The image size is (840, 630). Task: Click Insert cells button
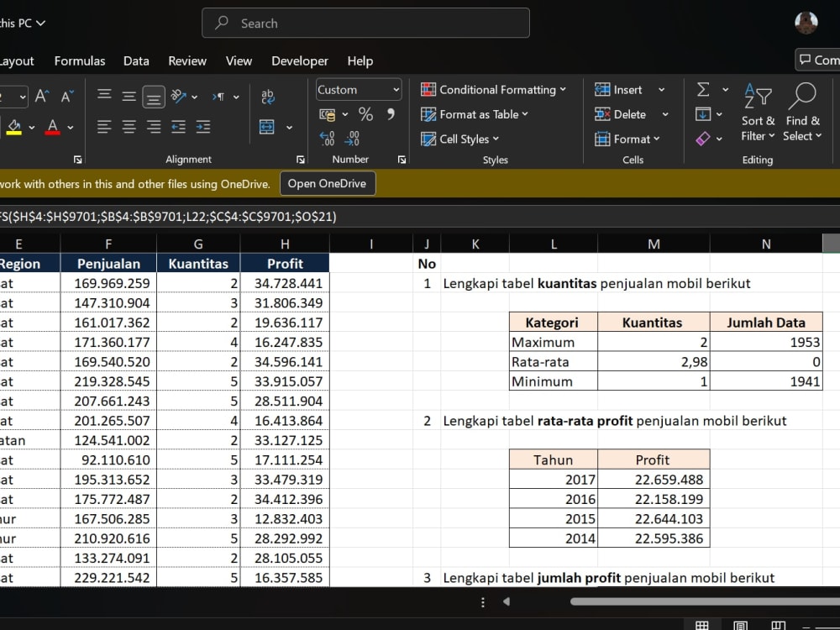click(x=619, y=90)
